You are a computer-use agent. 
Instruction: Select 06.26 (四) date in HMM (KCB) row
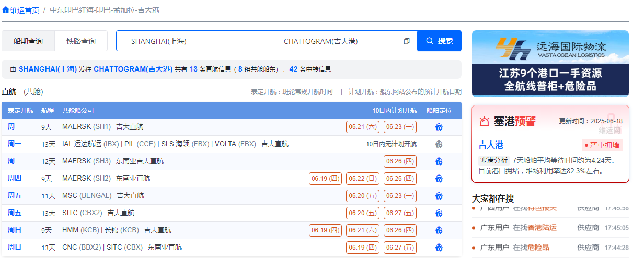pyautogui.click(x=400, y=230)
